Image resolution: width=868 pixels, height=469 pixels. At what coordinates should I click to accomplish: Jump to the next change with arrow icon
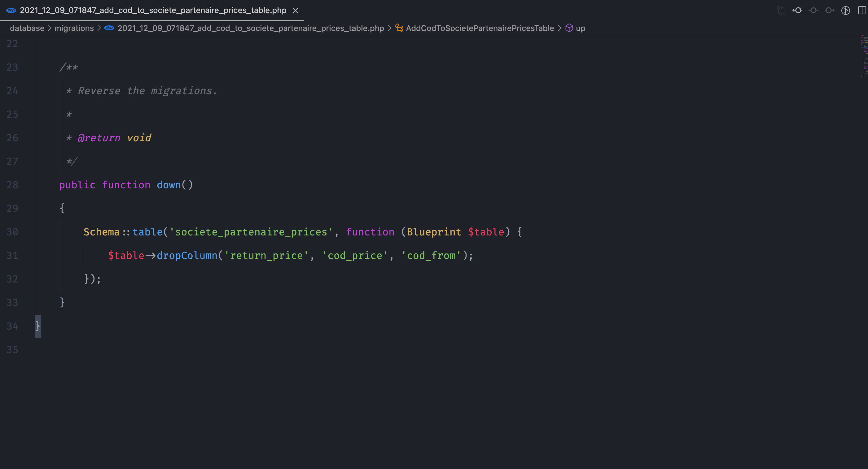point(829,11)
